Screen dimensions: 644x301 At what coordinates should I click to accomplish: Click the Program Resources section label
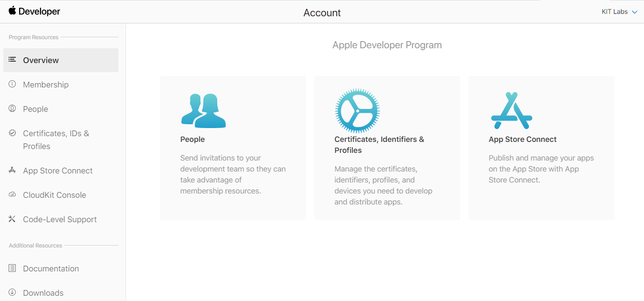coord(34,37)
